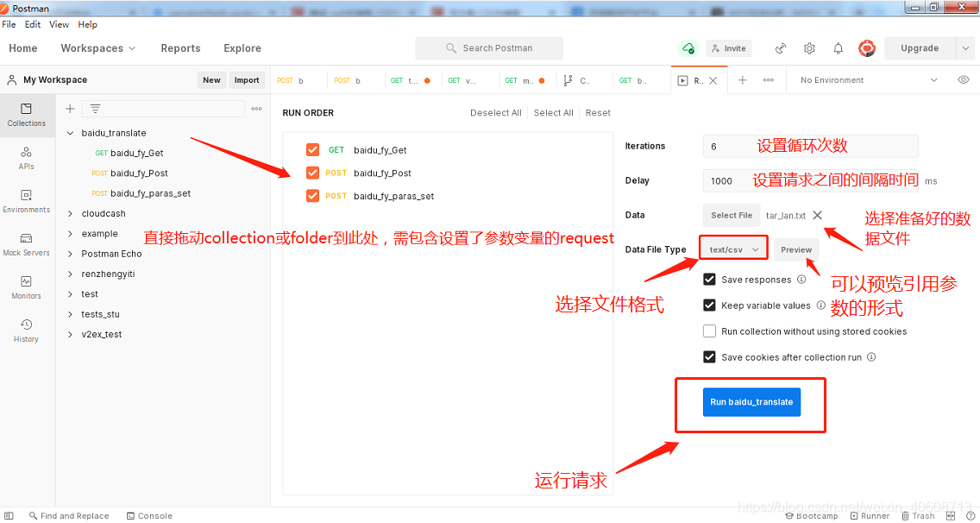The width and height of the screenshot is (980, 523).
Task: Click the Search Postman box
Action: point(489,48)
